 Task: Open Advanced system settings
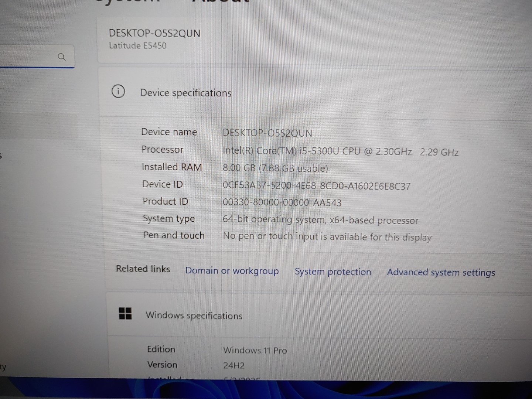pos(440,272)
